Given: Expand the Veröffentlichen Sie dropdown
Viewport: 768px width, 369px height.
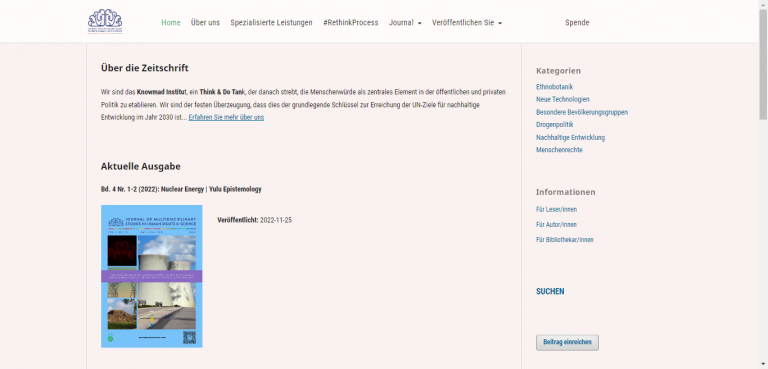Looking at the screenshot, I should pos(467,23).
